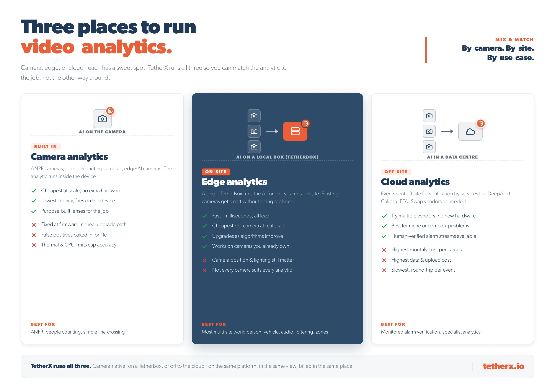Click the MIX & MATCH label
The height and width of the screenshot is (392, 555).
(514, 39)
